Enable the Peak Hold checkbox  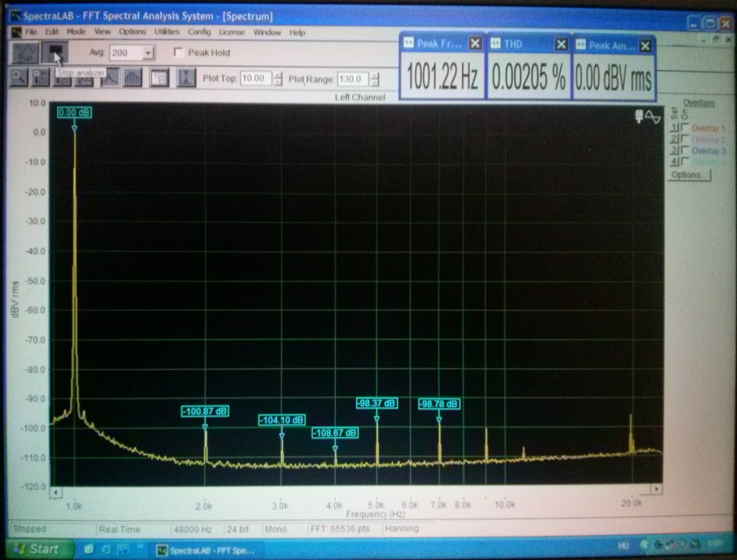[x=178, y=52]
